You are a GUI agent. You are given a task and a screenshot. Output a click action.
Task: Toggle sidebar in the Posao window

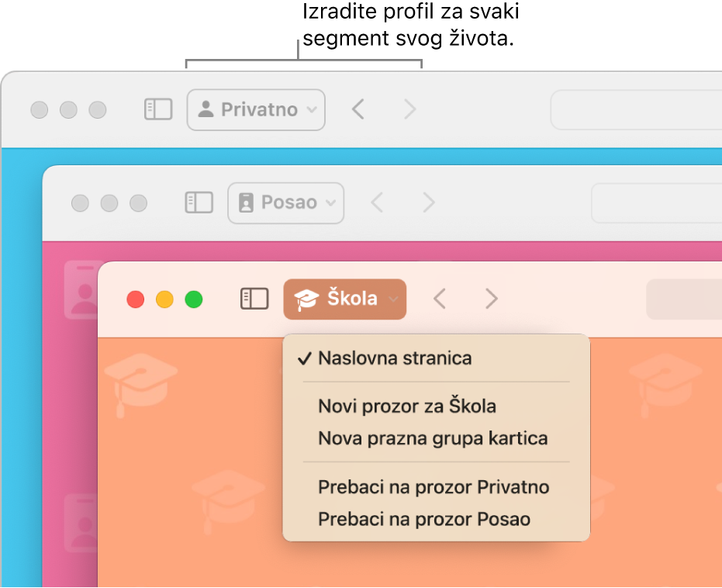pos(199,202)
